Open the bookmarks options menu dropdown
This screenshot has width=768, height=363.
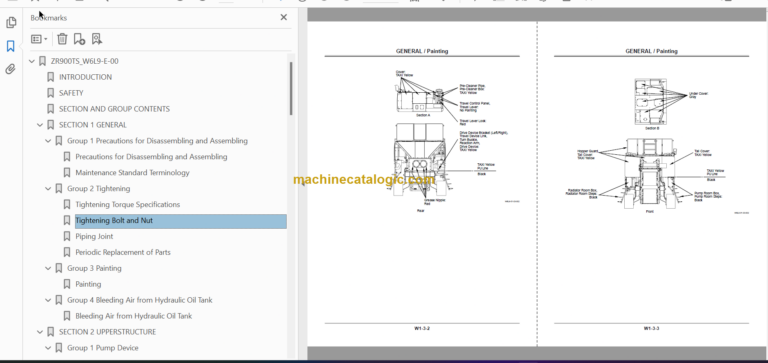click(39, 39)
